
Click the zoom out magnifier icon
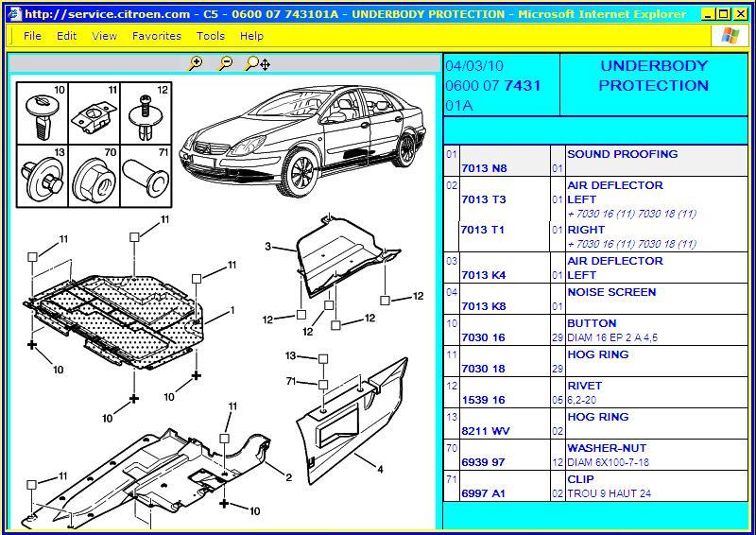pos(225,63)
